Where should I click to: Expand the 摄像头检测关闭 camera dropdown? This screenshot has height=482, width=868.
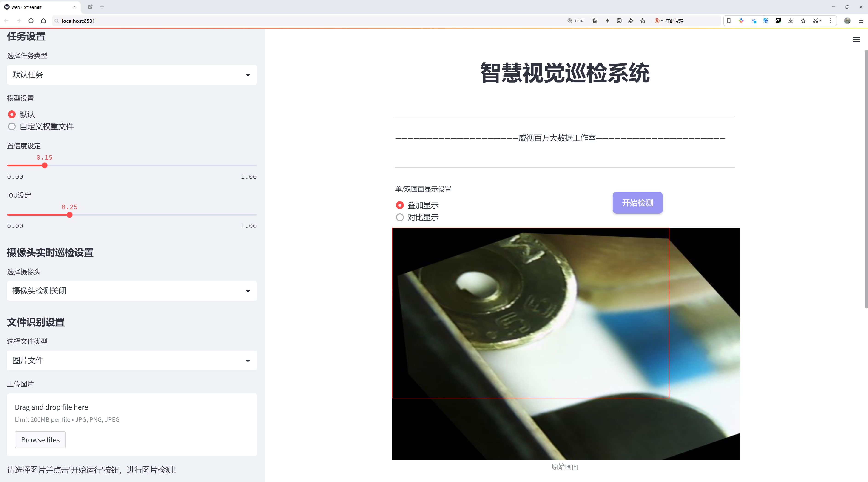[x=132, y=291]
